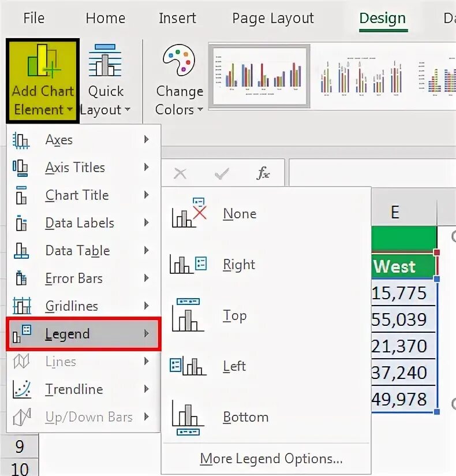The image size is (456, 476).
Task: Open the Change Colors palette dropdown
Action: point(179,81)
